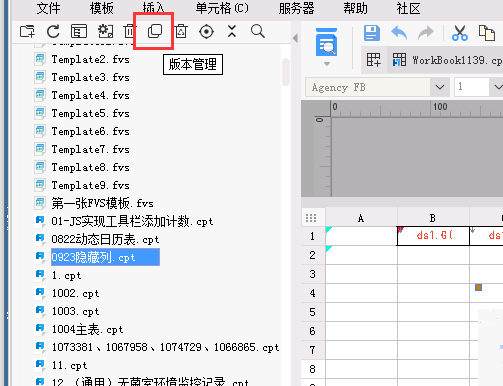Expand the Agency FB font dropdown

point(440,87)
